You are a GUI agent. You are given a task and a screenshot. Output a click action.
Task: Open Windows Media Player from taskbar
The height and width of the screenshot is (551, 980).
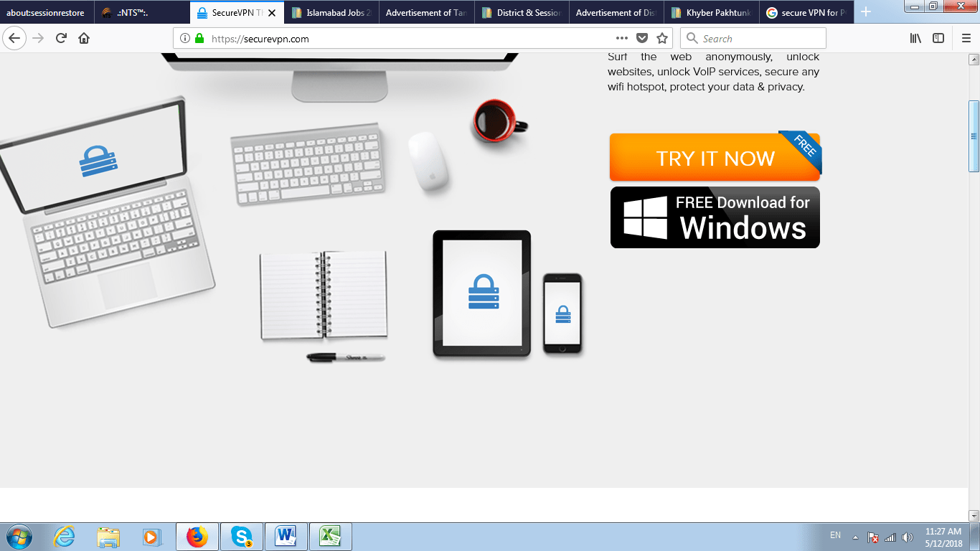coord(151,537)
